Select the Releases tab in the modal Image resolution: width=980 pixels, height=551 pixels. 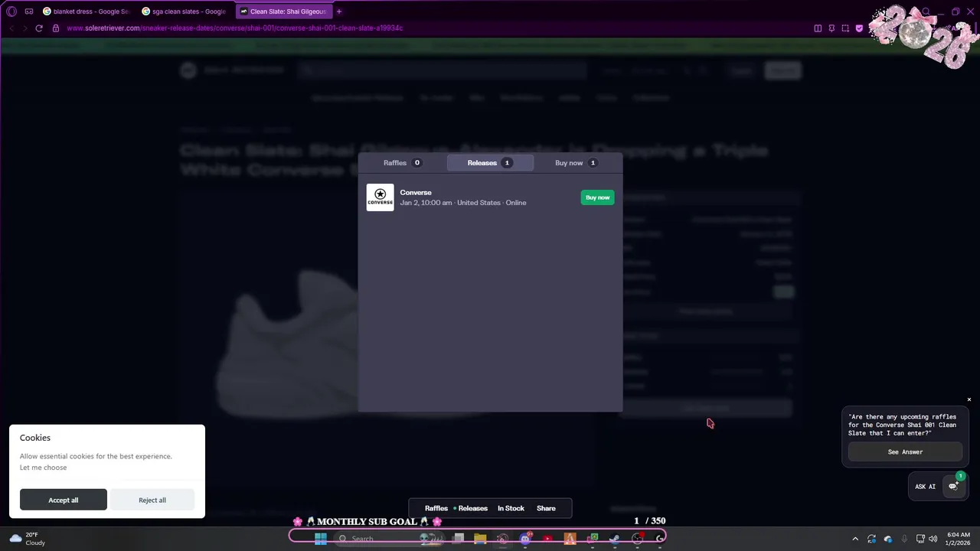(490, 163)
